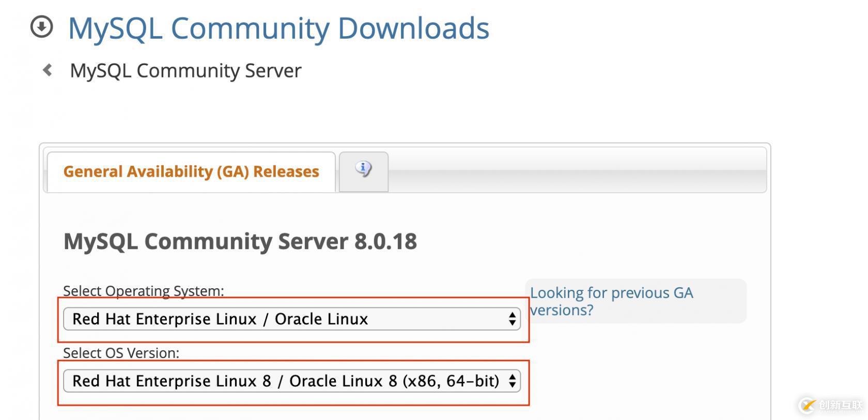868x420 pixels.
Task: Click the 8.0.18 version number in the heading
Action: [385, 241]
